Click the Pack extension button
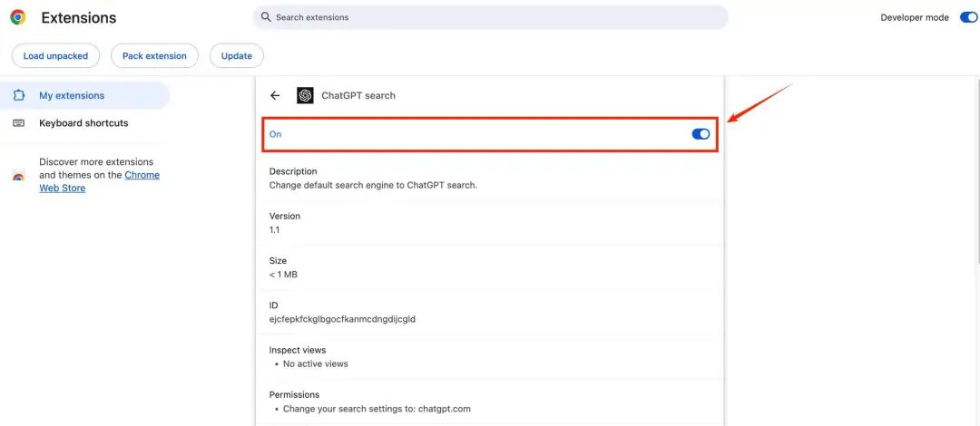 (x=154, y=55)
